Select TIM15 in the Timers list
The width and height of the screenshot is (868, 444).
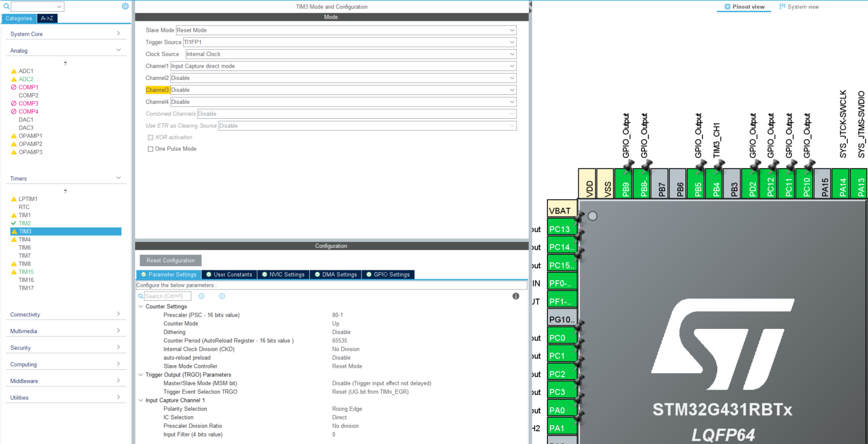point(26,272)
